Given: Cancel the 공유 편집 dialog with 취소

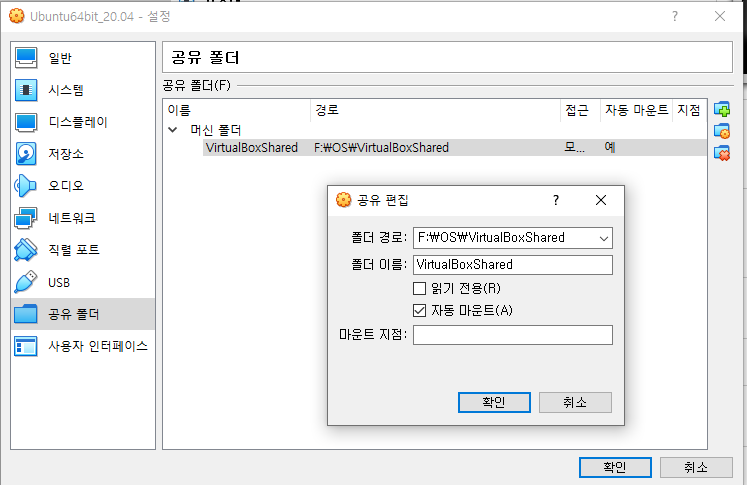Looking at the screenshot, I should pos(575,403).
